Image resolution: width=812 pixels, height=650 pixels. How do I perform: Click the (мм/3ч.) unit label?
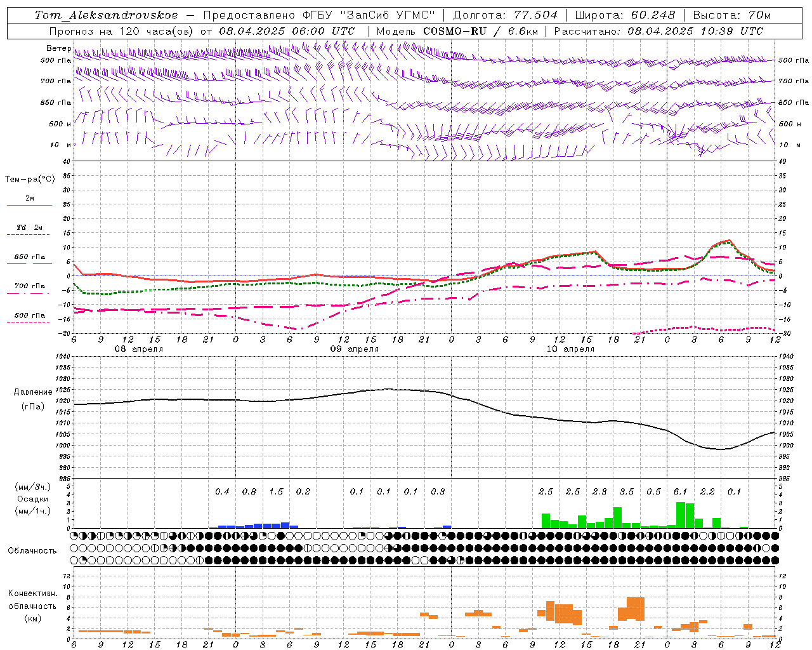[33, 487]
